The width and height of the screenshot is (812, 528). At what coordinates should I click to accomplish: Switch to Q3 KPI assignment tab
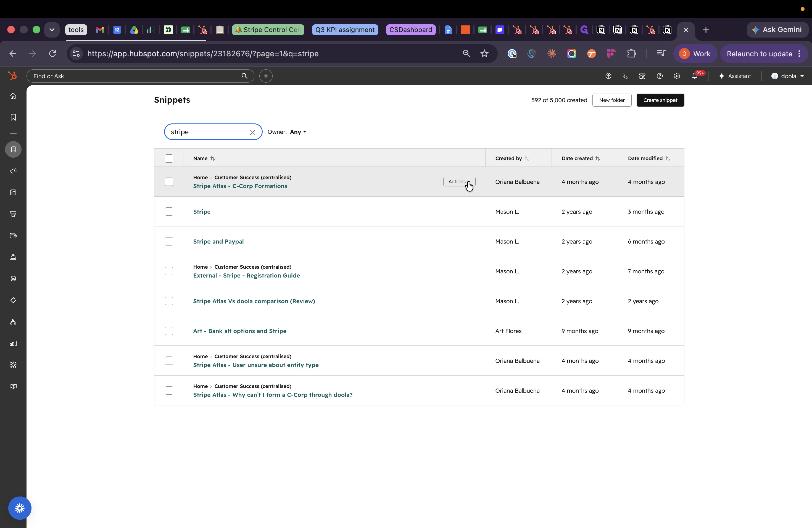345,30
